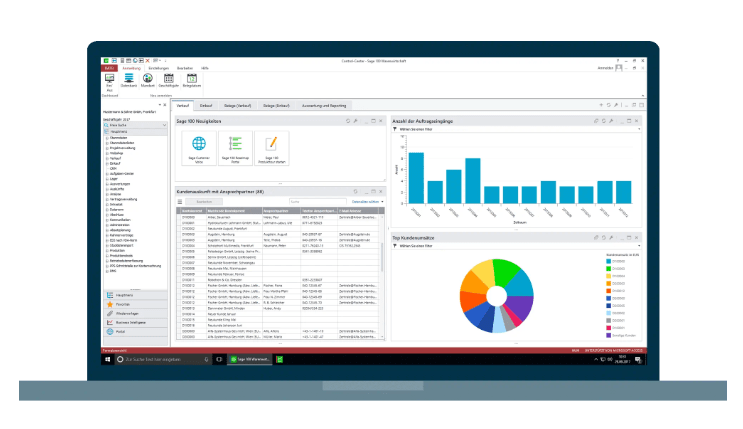The width and height of the screenshot is (743, 429).
Task: Select the Sage 100 taskbar button
Action: [x=250, y=359]
